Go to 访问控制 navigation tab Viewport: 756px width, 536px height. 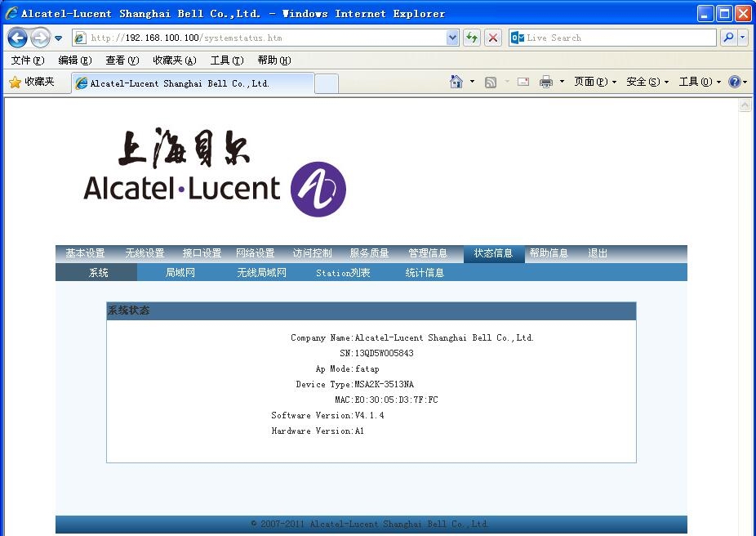312,253
